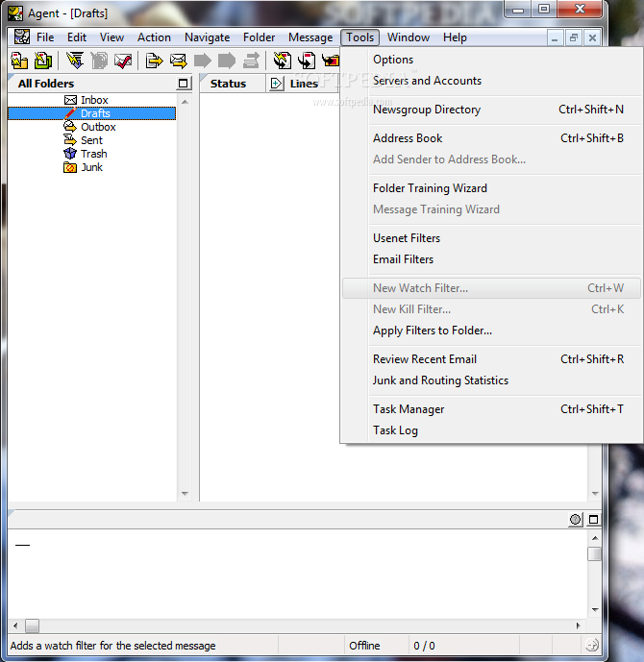Open the File menu

[45, 37]
